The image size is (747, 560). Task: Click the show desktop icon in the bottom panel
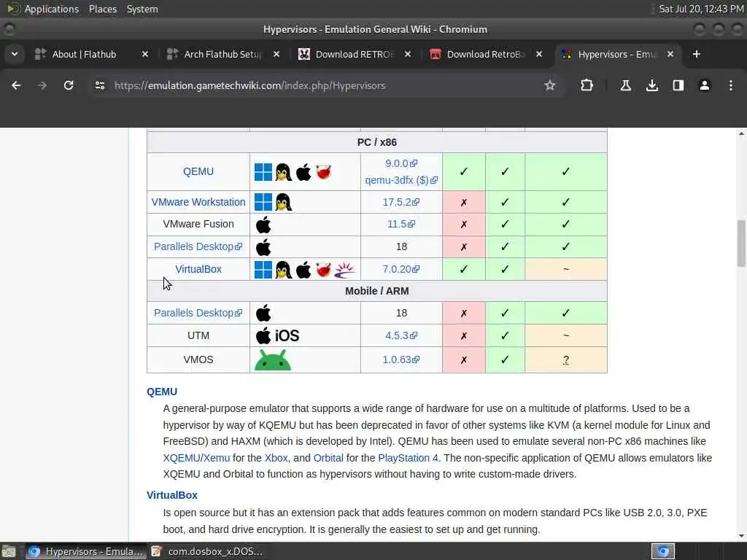pos(9,551)
